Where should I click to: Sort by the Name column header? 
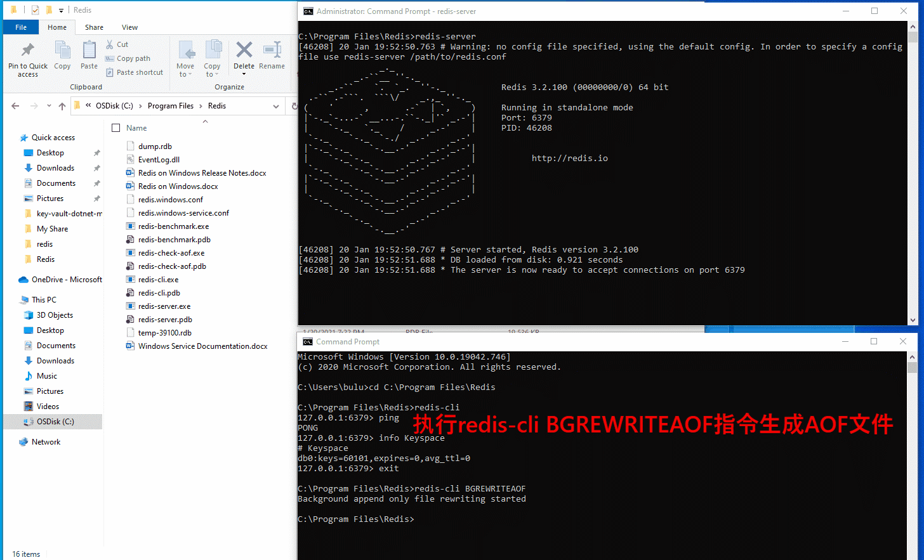point(136,128)
